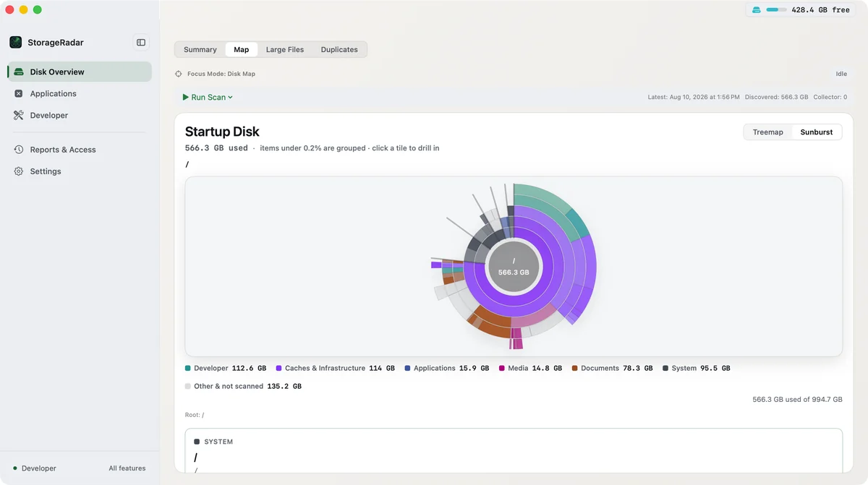Click the Media 14.8 GB legend label
This screenshot has width=868, height=485.
(x=535, y=368)
